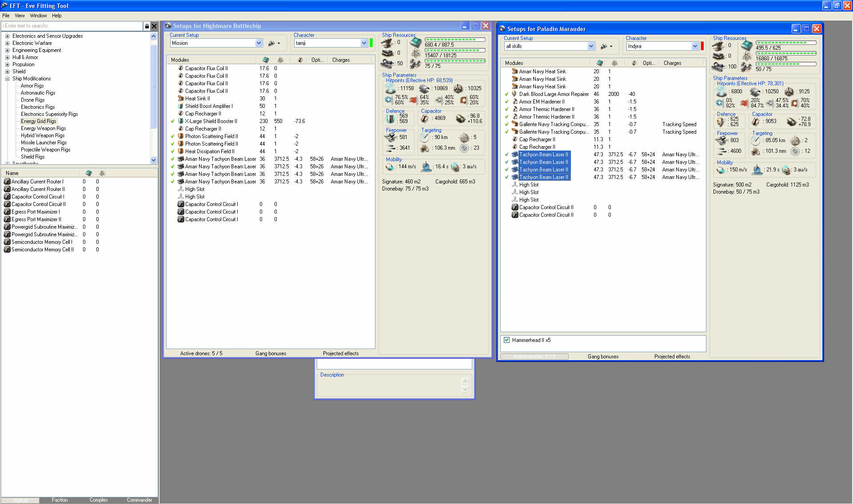Click shield hitpoints icon in Nightmare parameters
Viewport: 853px width, 504px height.
tap(391, 88)
